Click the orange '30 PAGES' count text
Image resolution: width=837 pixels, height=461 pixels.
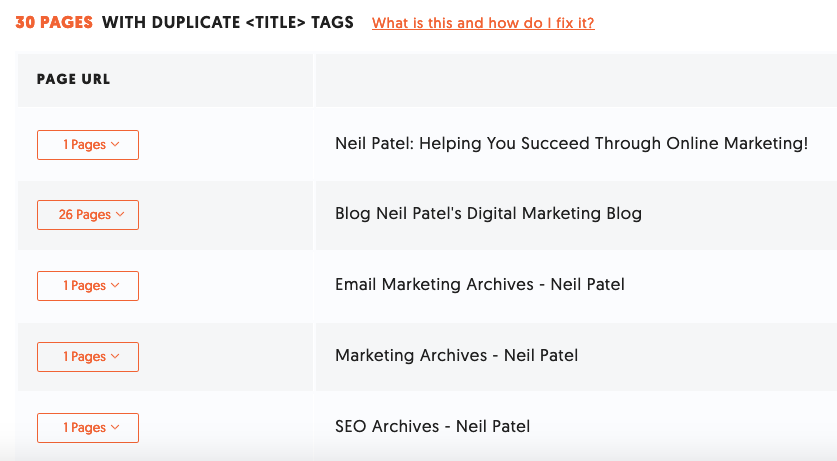pos(54,22)
